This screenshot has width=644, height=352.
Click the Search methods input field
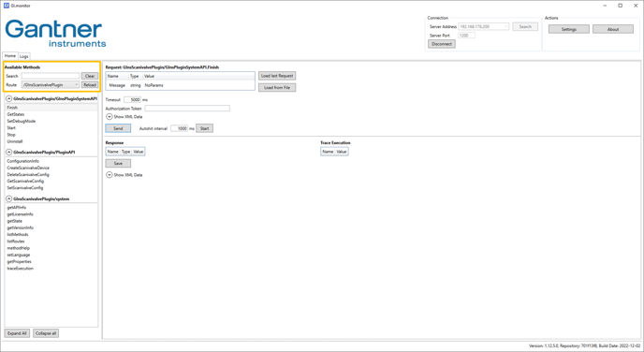[x=51, y=76]
